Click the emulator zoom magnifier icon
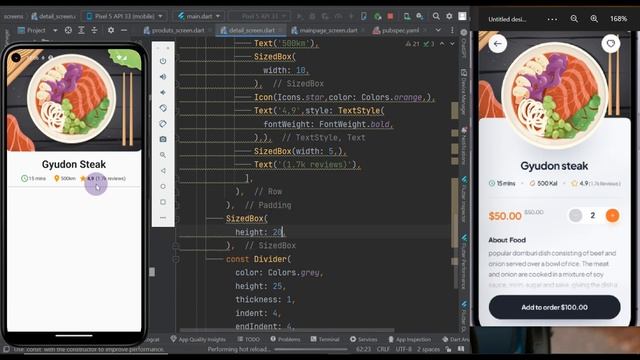 (x=163, y=155)
